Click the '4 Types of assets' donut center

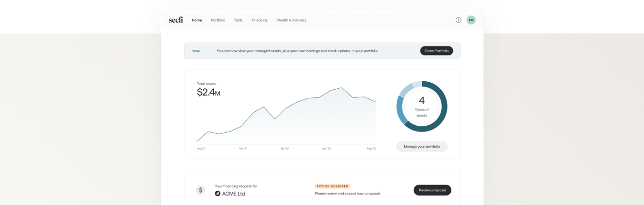coord(422,107)
